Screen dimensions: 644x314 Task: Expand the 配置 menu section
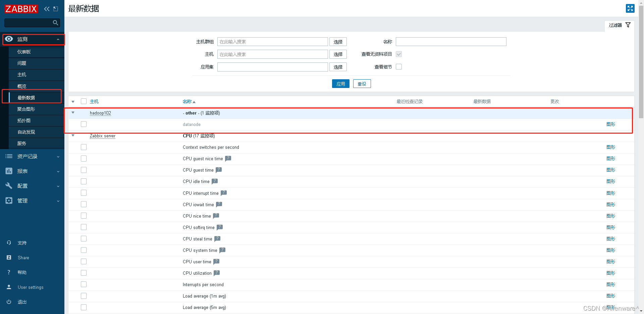[x=58, y=186]
